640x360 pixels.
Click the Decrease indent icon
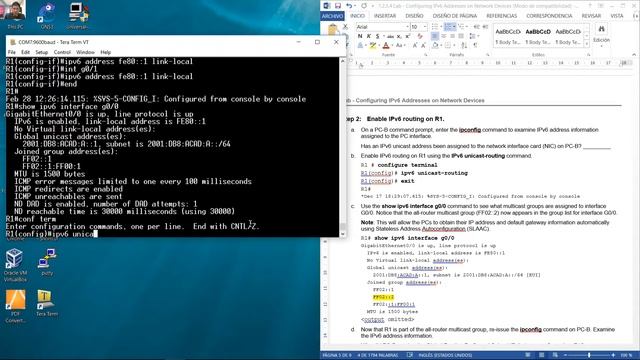(x=476, y=27)
